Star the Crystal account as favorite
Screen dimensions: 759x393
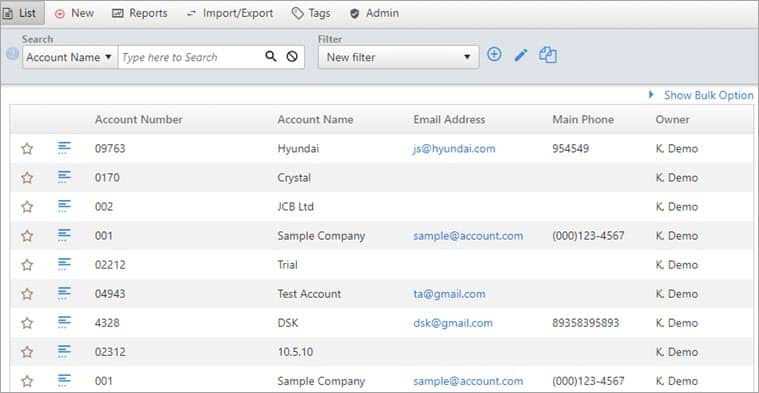[27, 178]
